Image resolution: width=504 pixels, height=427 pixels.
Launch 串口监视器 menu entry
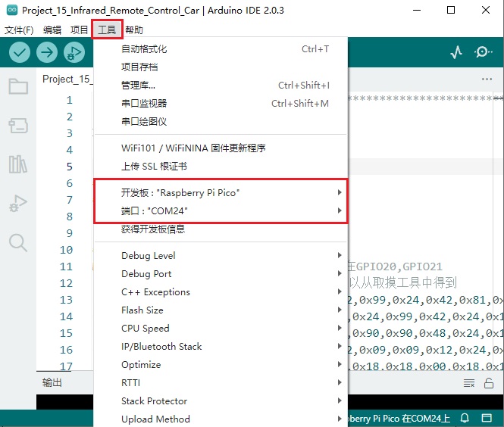coord(221,104)
